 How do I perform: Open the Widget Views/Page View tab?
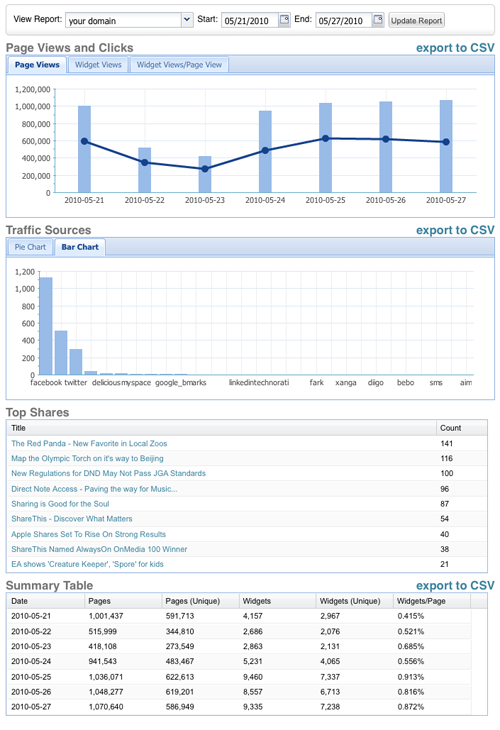coord(179,65)
